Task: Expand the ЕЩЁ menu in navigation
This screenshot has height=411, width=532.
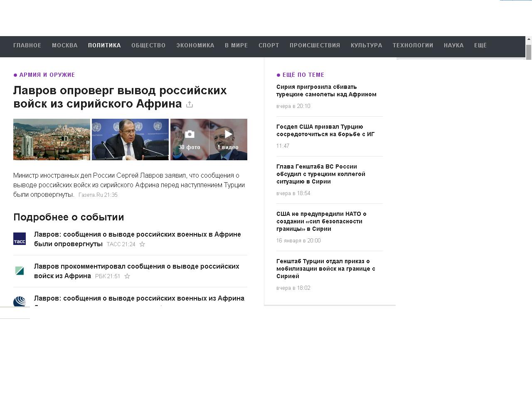Action: pyautogui.click(x=480, y=45)
